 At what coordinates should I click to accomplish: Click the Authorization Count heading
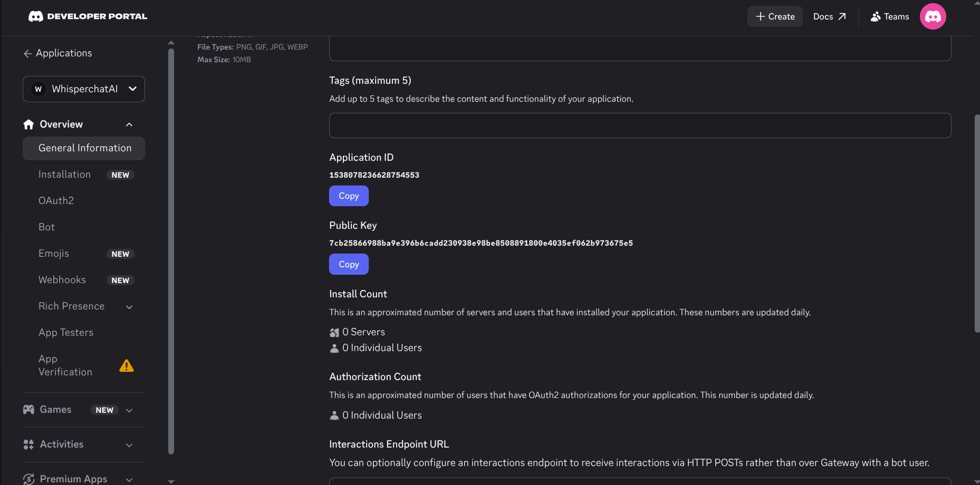[375, 377]
